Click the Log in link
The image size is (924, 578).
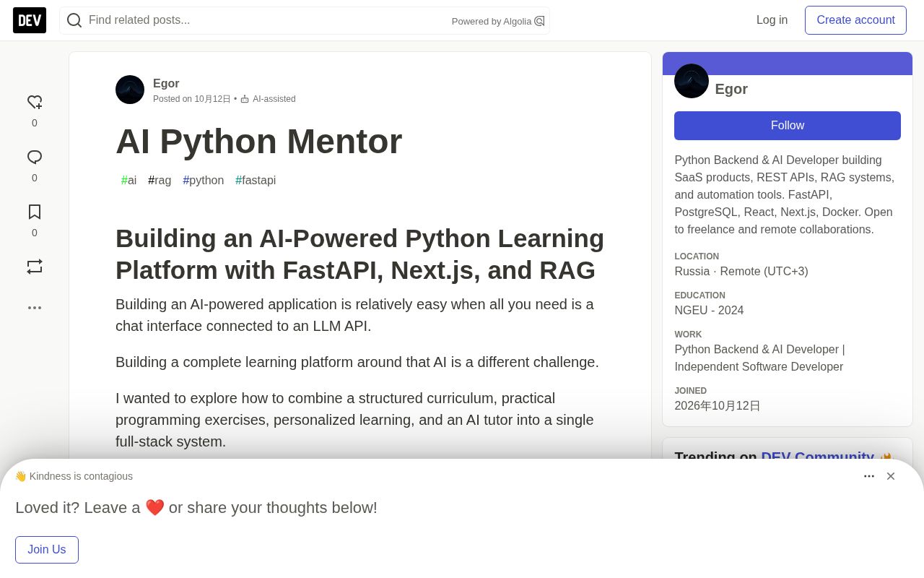point(772,20)
